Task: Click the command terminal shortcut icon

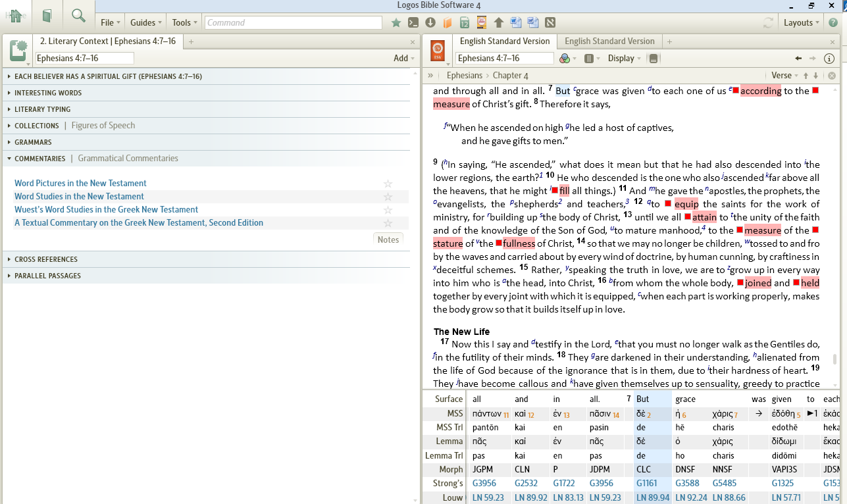Action: (x=413, y=23)
